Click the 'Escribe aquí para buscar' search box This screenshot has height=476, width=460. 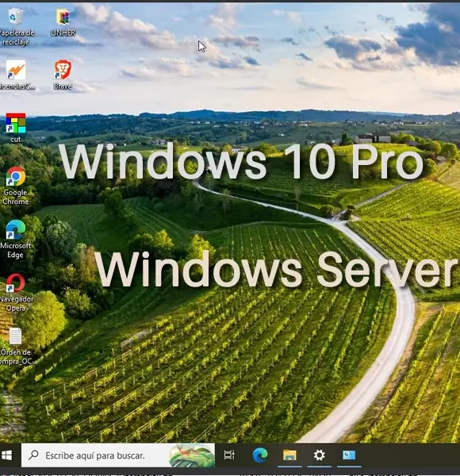click(x=118, y=455)
